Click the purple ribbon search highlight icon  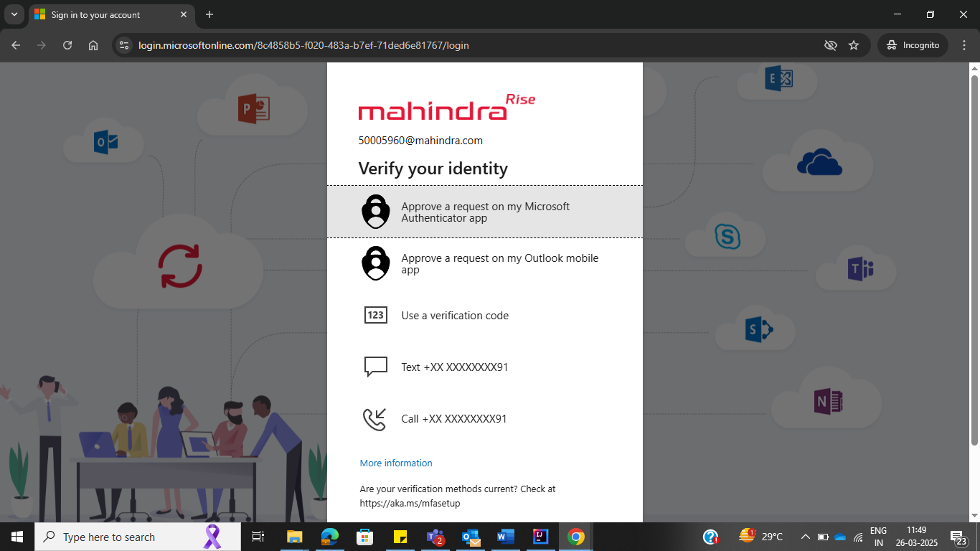pos(212,537)
